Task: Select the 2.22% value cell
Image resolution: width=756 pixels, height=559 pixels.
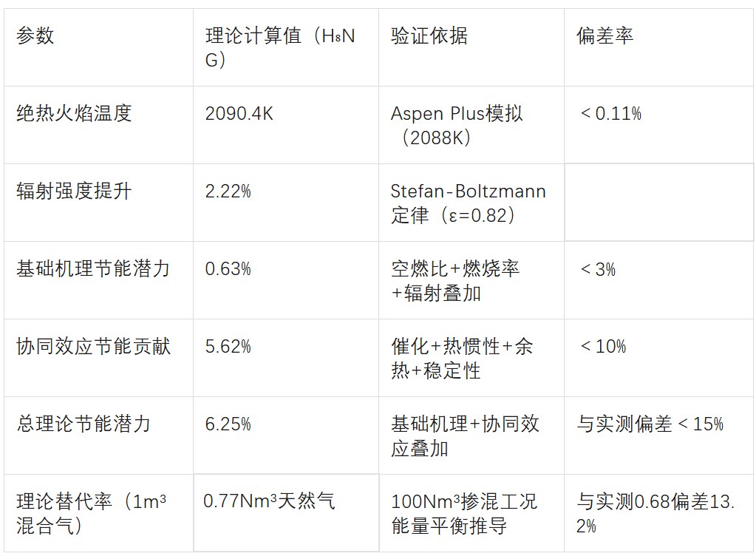Action: pyautogui.click(x=228, y=192)
